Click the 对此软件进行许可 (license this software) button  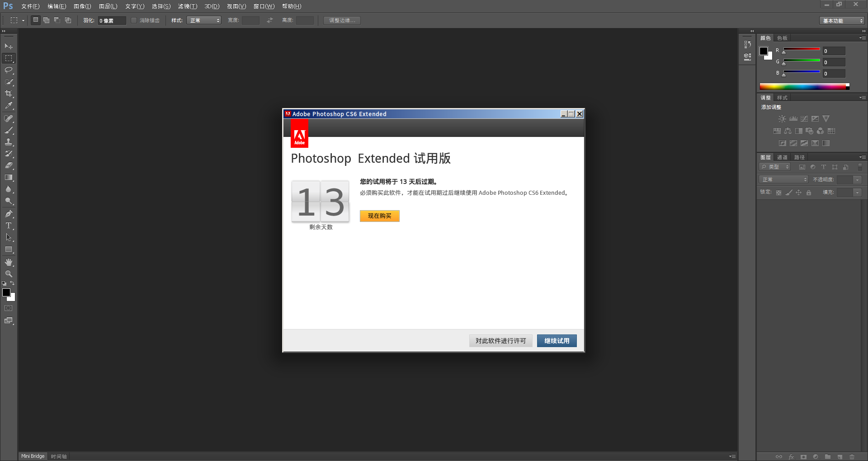500,341
